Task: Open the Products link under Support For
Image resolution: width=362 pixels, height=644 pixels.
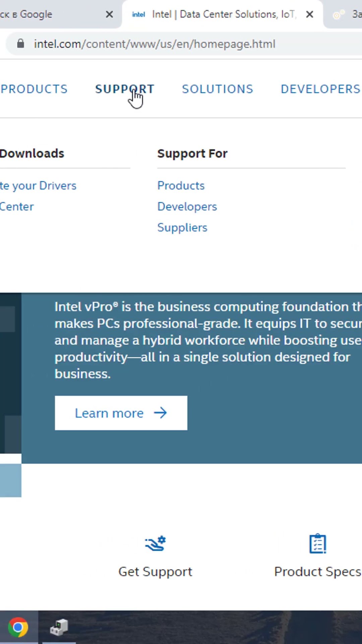Action: pyautogui.click(x=181, y=186)
